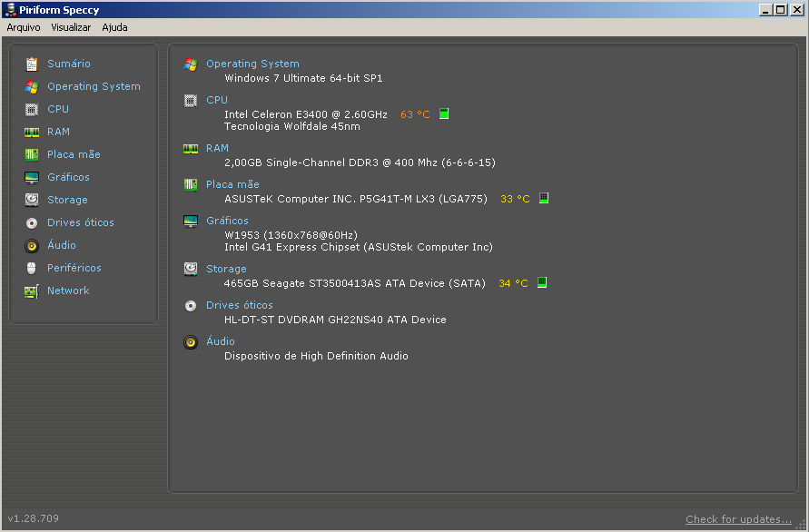Click the green CPU temperature indicator
This screenshot has width=809, height=532.
pos(444,114)
